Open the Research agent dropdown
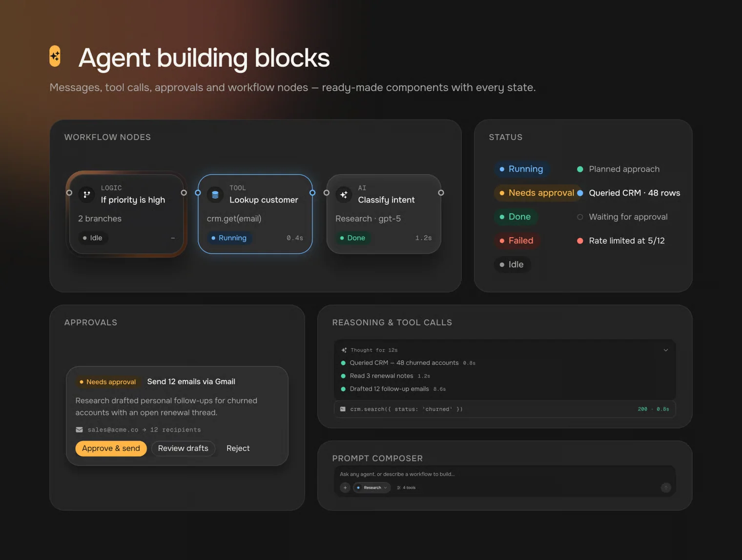742x560 pixels. (372, 487)
